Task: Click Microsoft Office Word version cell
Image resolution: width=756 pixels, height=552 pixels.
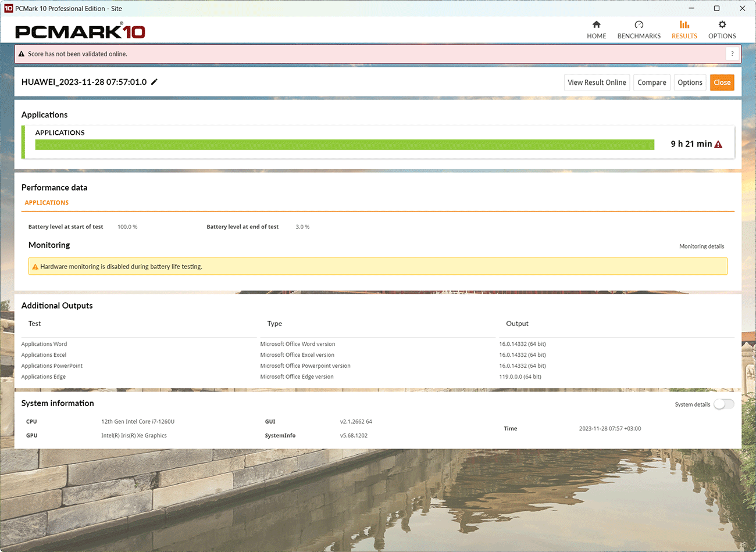Action: pyautogui.click(x=298, y=344)
